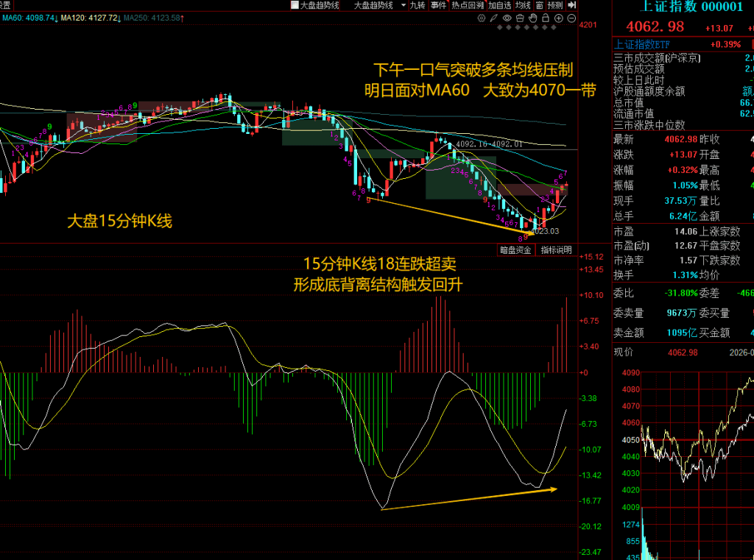
Task: Click the settings gear icon above chart
Action: pos(482,18)
